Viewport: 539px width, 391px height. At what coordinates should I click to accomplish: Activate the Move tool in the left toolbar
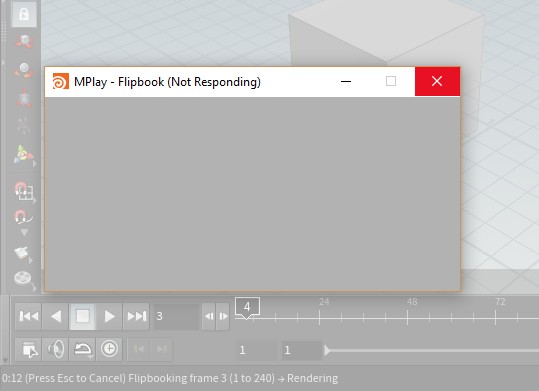[24, 41]
